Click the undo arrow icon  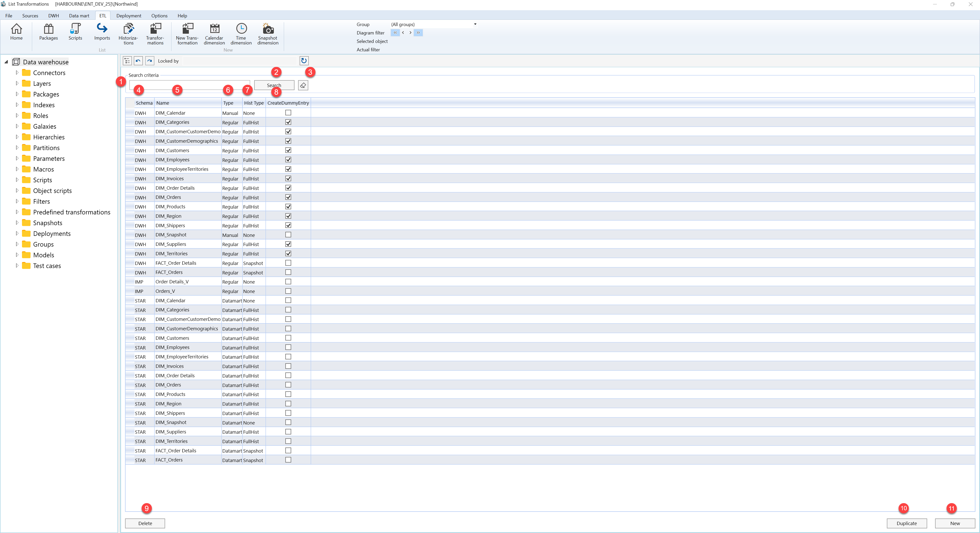tap(138, 61)
